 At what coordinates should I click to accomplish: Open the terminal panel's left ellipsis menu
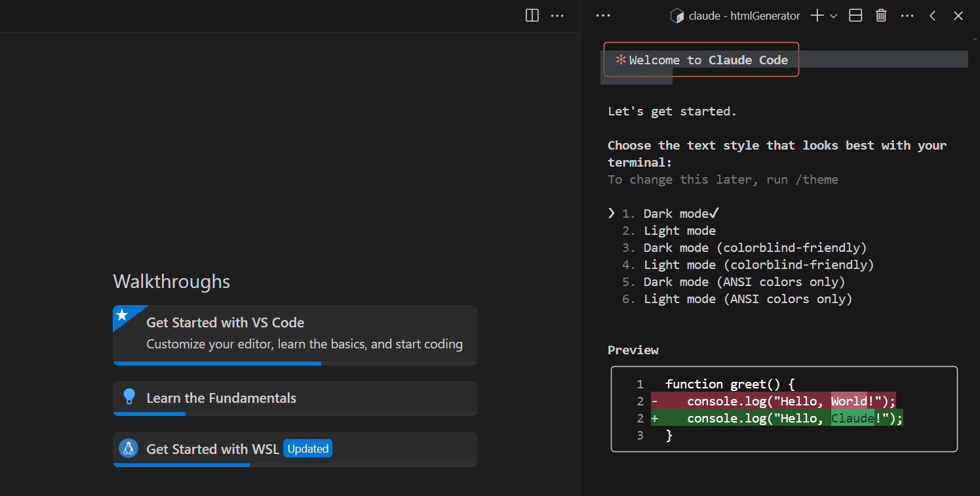click(603, 16)
